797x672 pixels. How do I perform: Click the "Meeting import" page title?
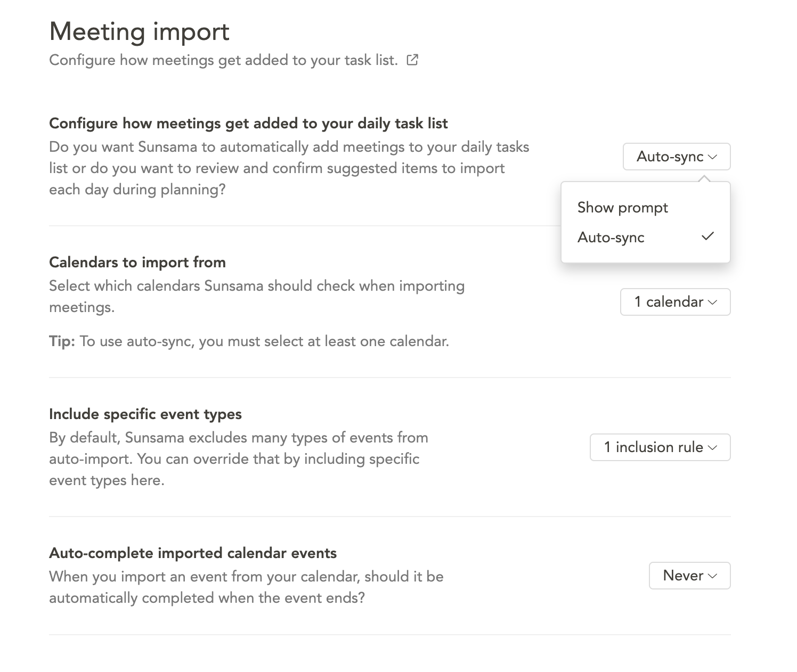pos(139,31)
